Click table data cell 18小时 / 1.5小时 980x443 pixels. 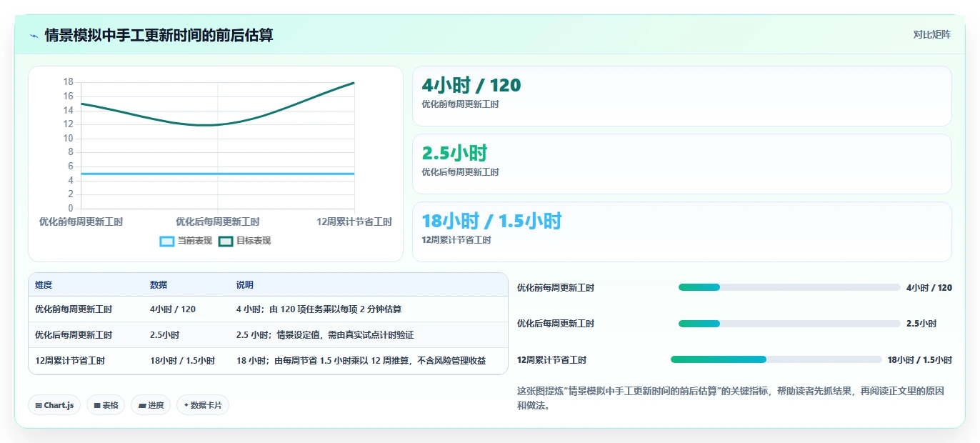182,361
